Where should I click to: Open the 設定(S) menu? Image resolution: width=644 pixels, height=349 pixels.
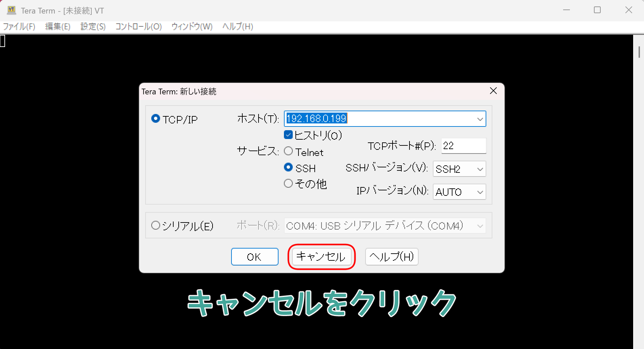(x=93, y=27)
